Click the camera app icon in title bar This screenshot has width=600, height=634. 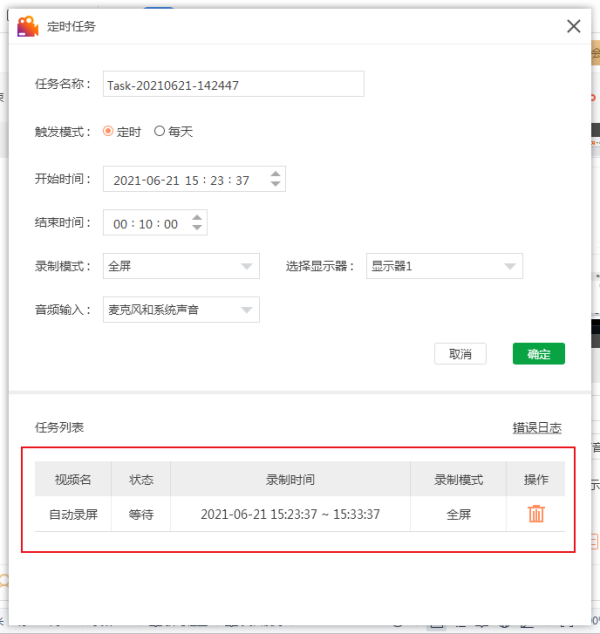[x=27, y=26]
